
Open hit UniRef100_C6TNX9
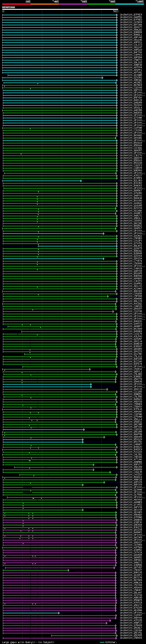point(131,22)
